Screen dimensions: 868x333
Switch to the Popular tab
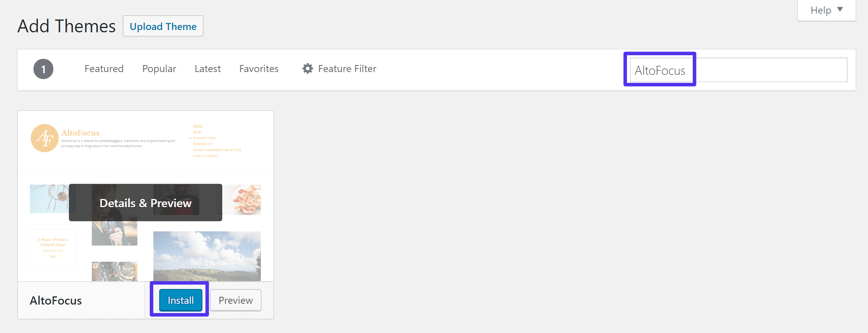coord(159,69)
